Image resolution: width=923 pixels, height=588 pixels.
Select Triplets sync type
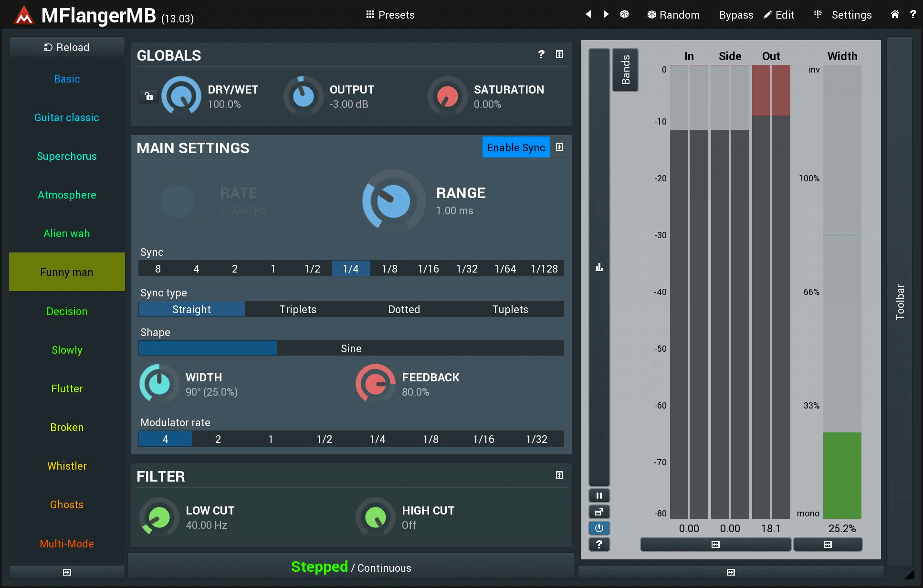point(298,309)
